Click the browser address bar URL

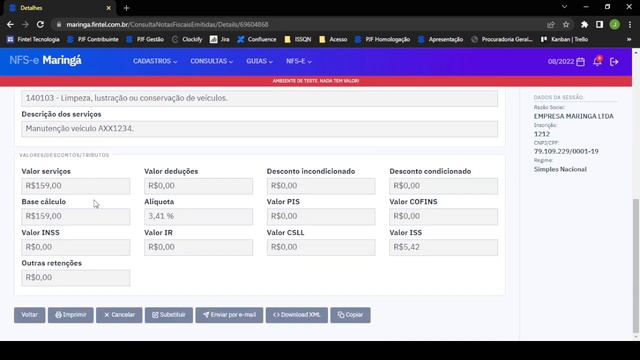coord(167,24)
